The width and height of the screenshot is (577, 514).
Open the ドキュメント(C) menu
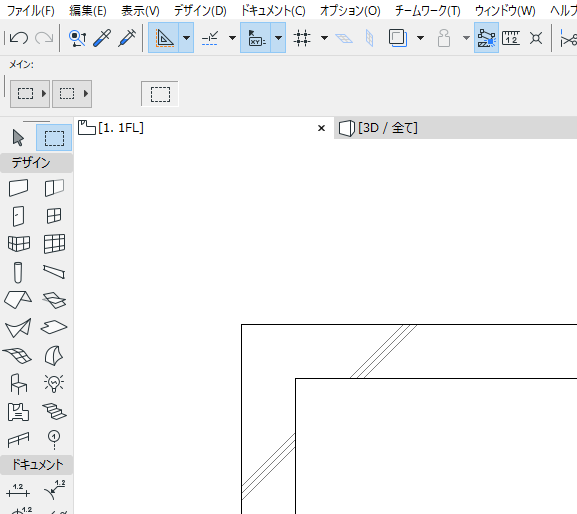point(273,11)
